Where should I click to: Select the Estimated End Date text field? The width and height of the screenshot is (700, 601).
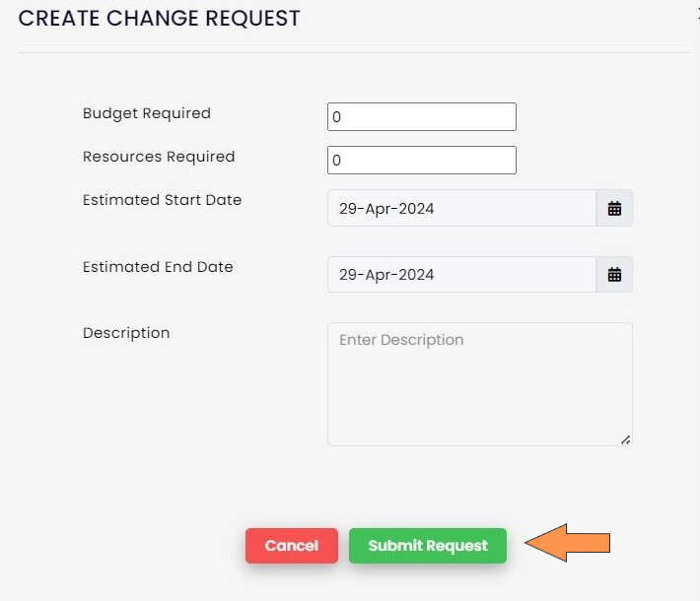[461, 275]
